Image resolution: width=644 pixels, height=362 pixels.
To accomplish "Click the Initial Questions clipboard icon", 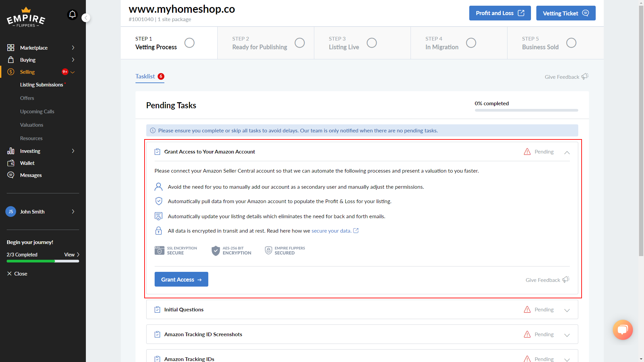I will point(157,309).
